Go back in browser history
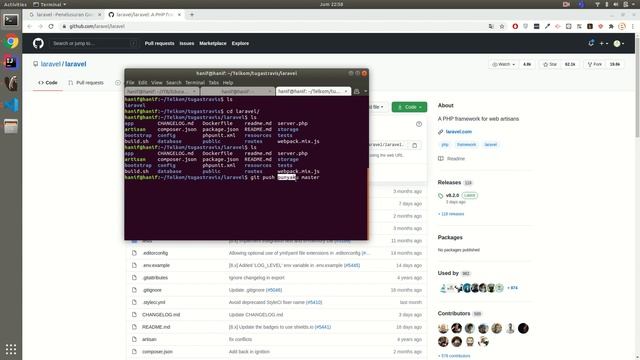 pos(29,26)
